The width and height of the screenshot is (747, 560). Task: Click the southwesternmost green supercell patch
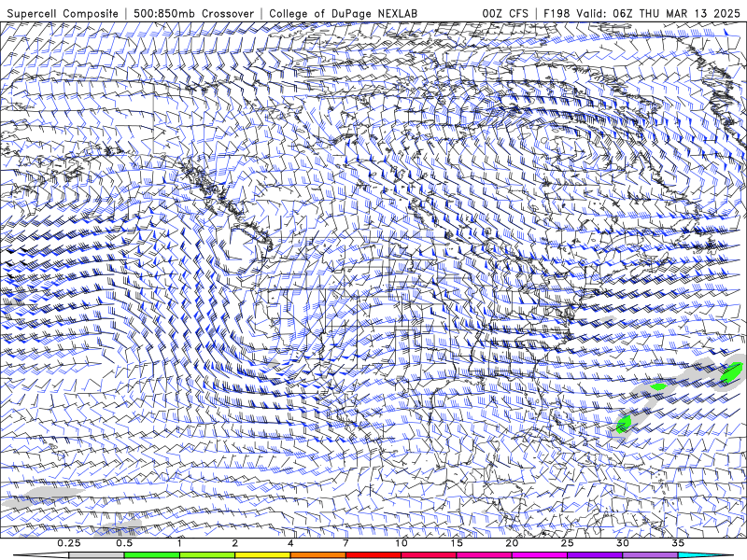click(624, 424)
